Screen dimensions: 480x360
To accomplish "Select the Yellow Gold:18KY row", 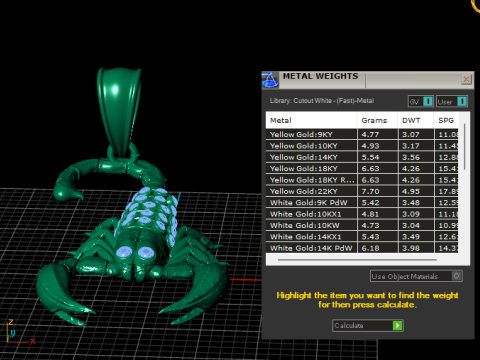I will [x=362, y=168].
